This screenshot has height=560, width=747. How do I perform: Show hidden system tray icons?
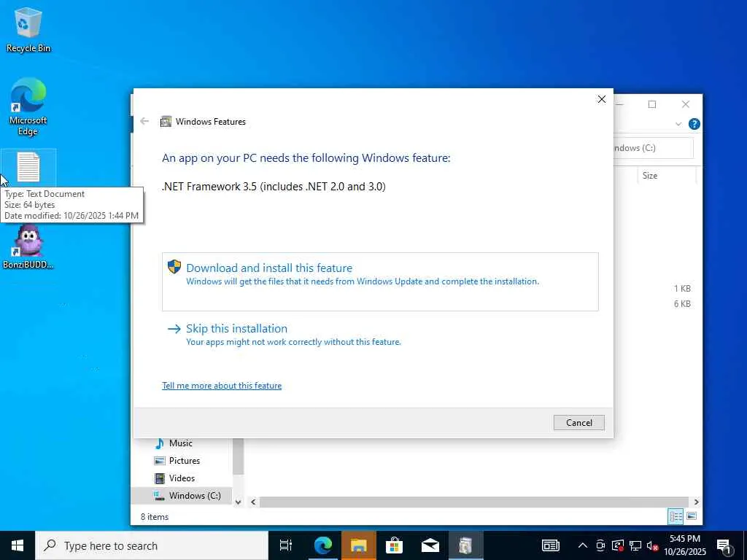pyautogui.click(x=583, y=545)
